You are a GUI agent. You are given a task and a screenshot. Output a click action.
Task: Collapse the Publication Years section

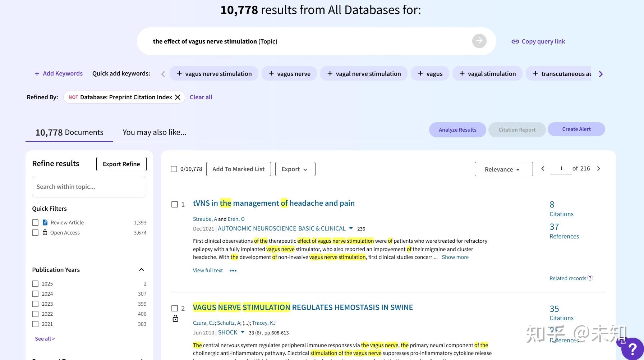pos(141,269)
